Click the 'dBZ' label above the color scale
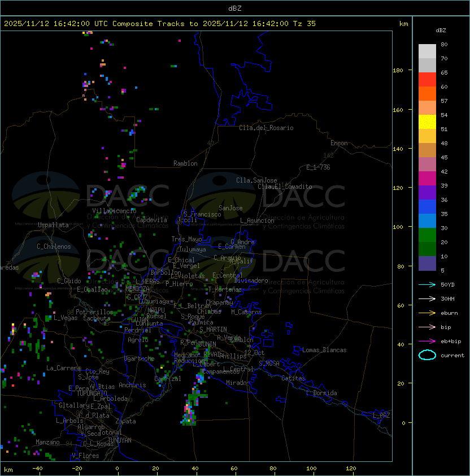The width and height of the screenshot is (470, 476). click(x=441, y=31)
